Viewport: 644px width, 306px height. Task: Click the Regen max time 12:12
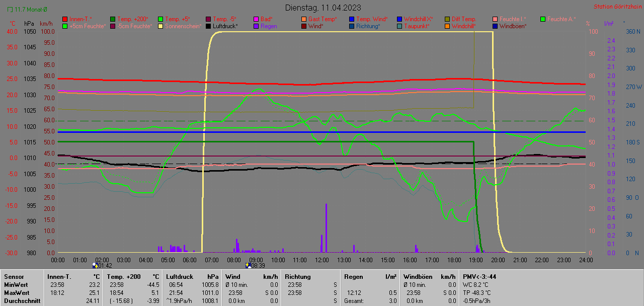pyautogui.click(x=354, y=293)
